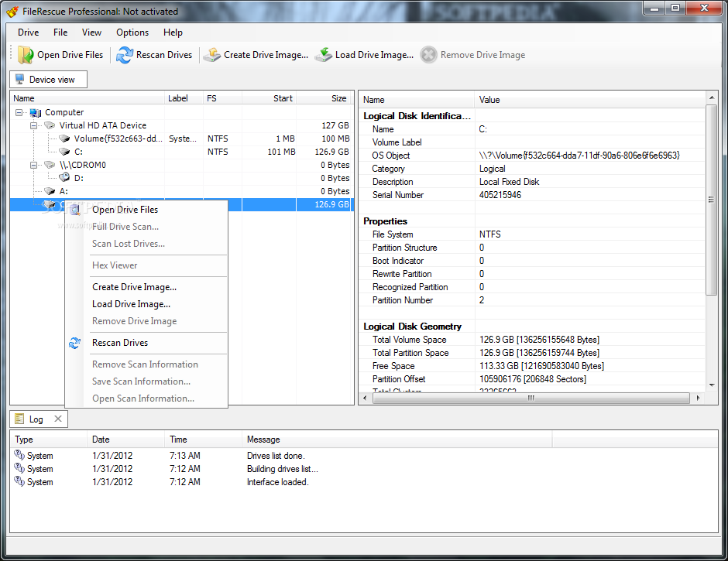Choose Create Drive Image from context menu
This screenshot has height=561, width=728.
point(146,287)
